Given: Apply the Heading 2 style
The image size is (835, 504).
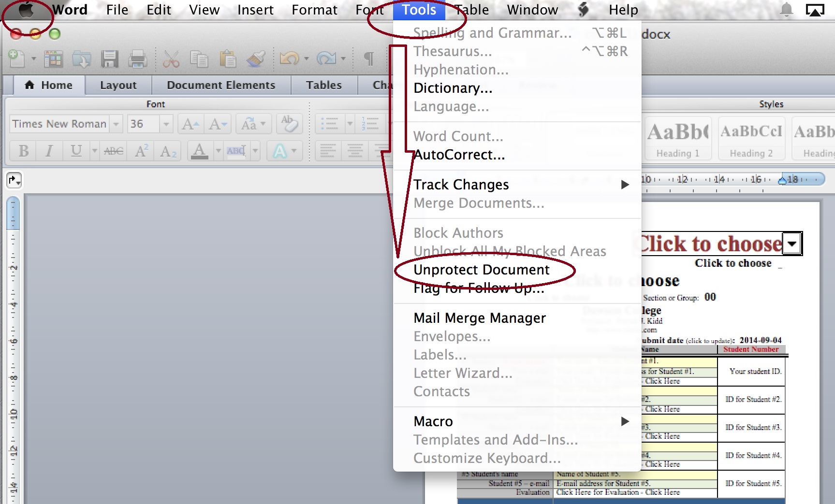Looking at the screenshot, I should point(751,138).
